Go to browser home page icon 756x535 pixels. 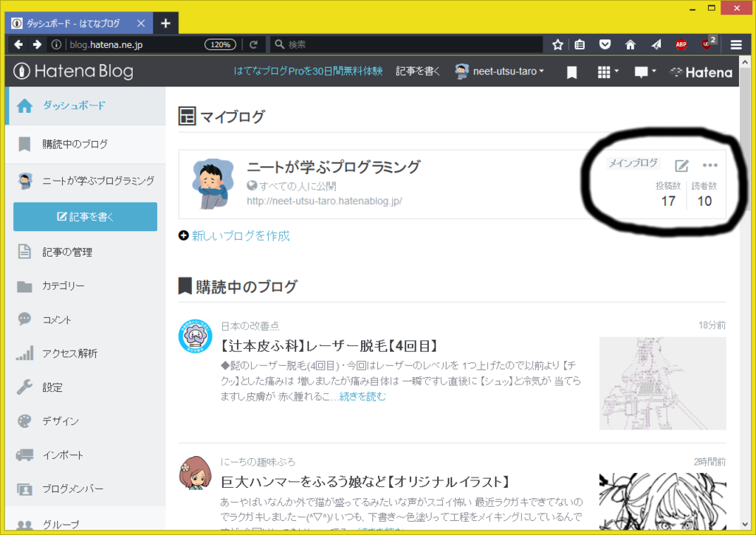click(630, 45)
